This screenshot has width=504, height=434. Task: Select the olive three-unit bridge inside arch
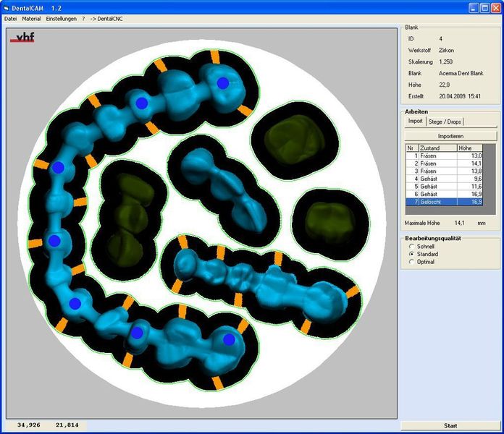[x=130, y=220]
